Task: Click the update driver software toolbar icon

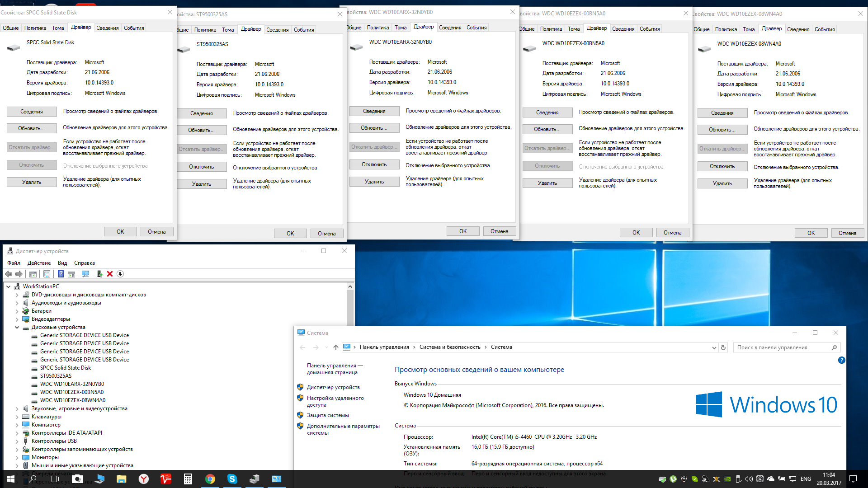Action: point(99,274)
